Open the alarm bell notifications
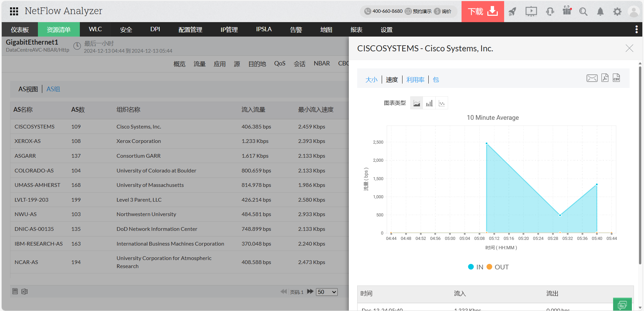Image resolution: width=644 pixels, height=311 pixels. (x=600, y=12)
